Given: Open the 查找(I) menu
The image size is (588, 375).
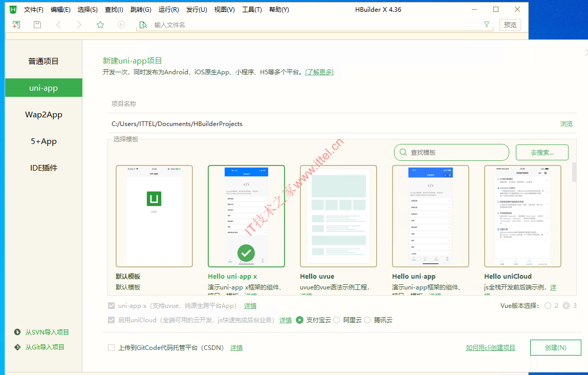Looking at the screenshot, I should 114,10.
